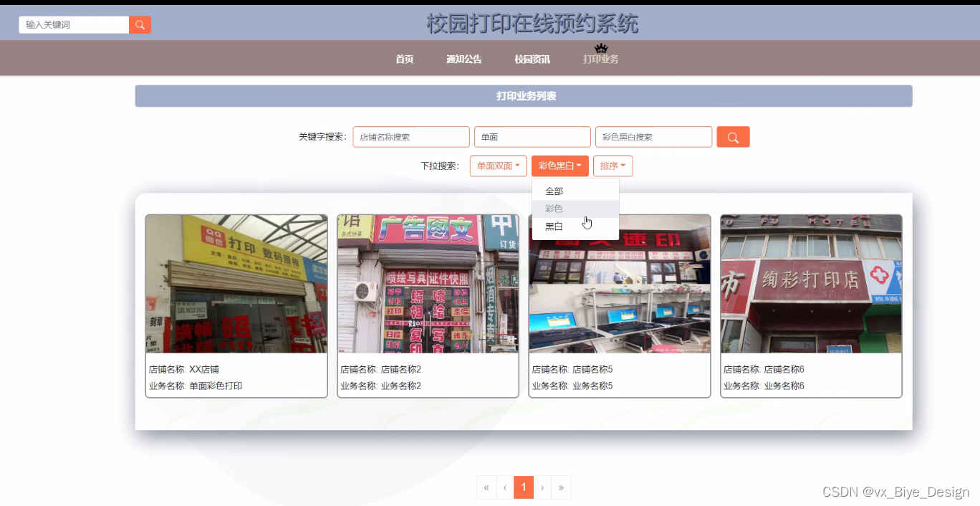The height and width of the screenshot is (506, 980).
Task: Open the 校园资讯 navigation tab
Action: tap(532, 59)
